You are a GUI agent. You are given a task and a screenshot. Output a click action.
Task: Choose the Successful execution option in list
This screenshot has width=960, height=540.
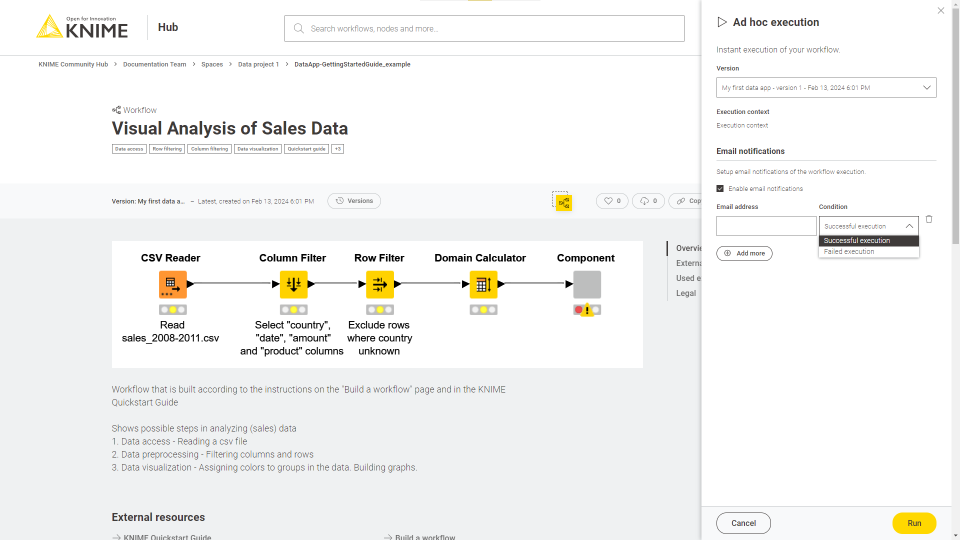tap(857, 241)
